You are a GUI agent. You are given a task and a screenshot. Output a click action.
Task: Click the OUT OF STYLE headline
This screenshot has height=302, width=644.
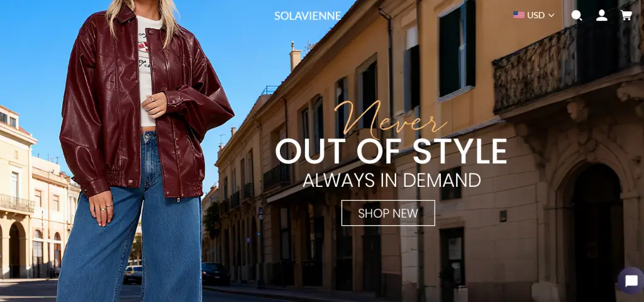click(x=391, y=152)
